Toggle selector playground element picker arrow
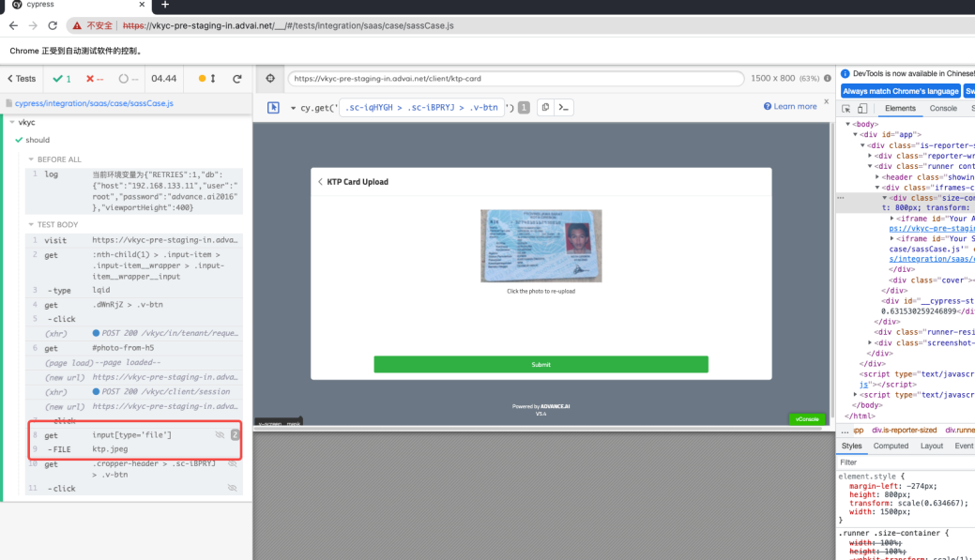The height and width of the screenshot is (560, 975). (x=273, y=108)
